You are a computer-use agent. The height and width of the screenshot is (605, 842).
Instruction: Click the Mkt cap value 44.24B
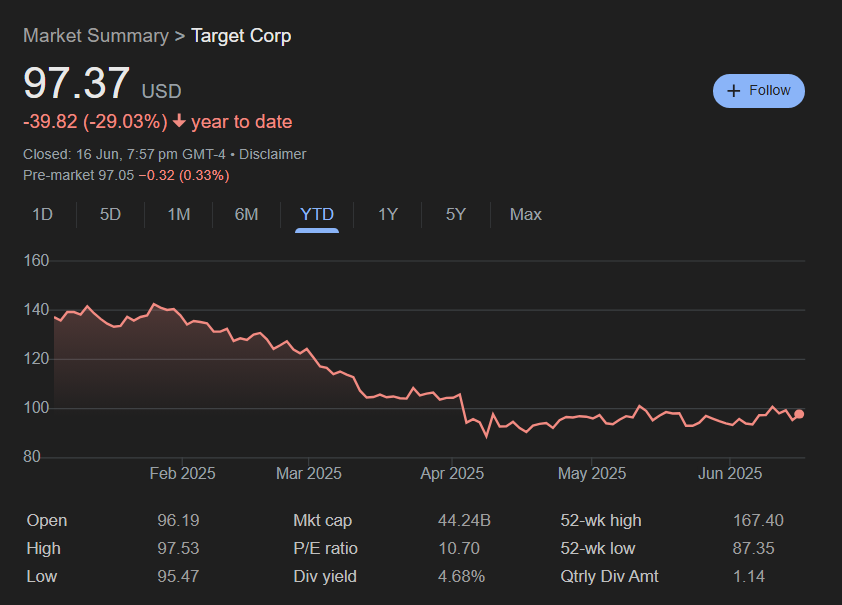tap(464, 521)
